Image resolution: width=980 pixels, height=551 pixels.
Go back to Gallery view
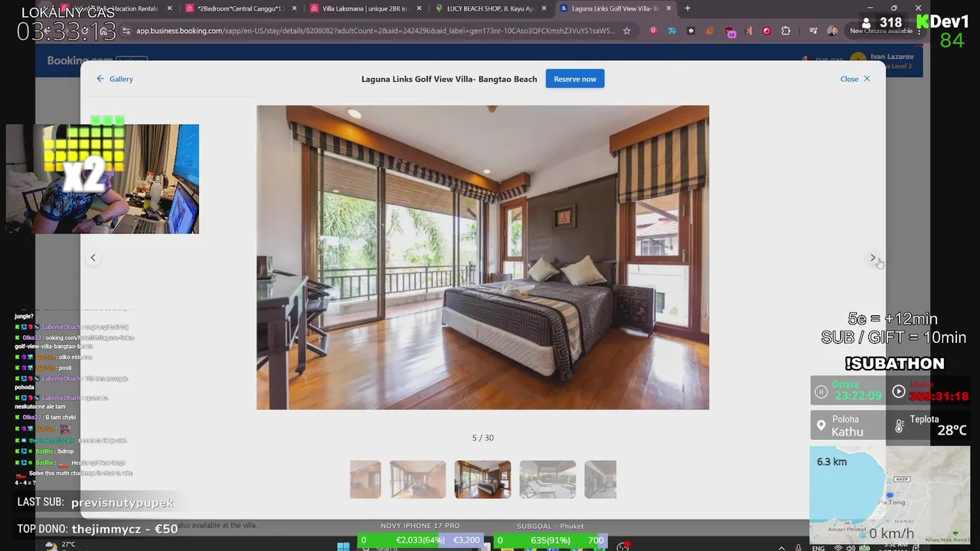[115, 79]
